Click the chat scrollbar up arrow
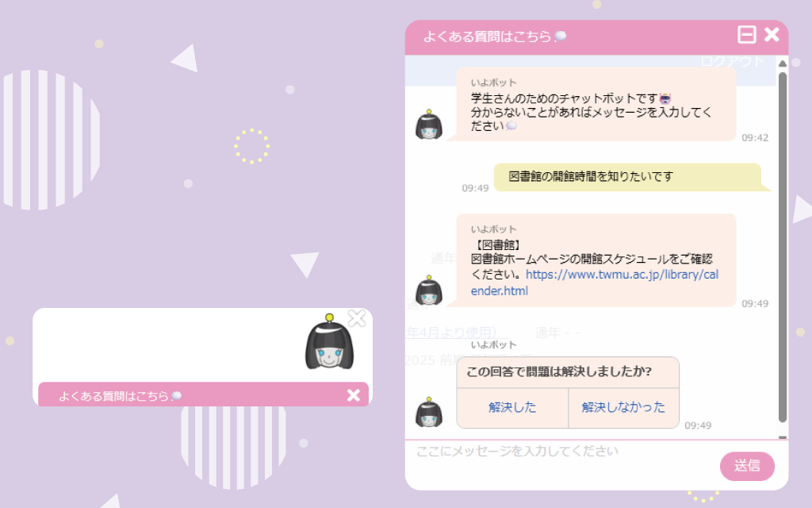The image size is (812, 508). [783, 63]
